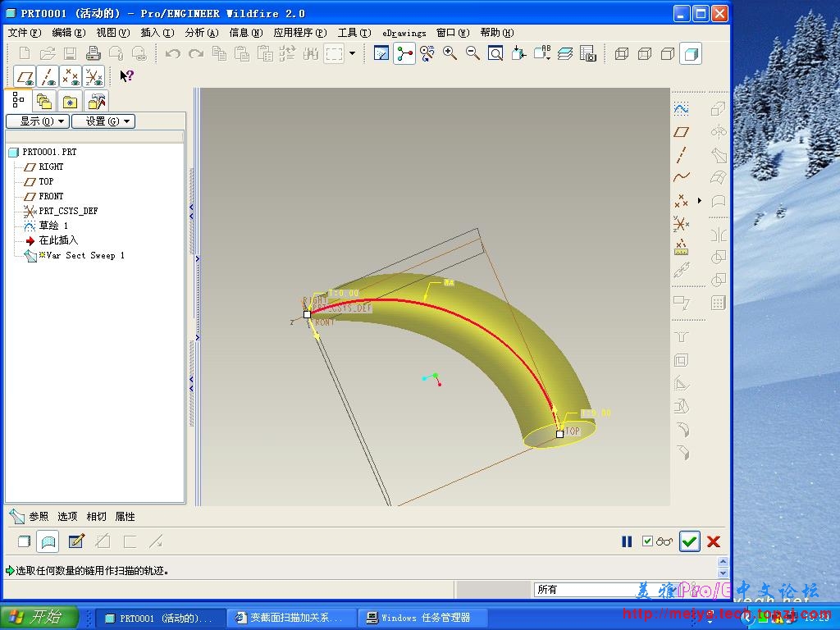Toggle the spin center display
The height and width of the screenshot is (630, 840).
(x=404, y=53)
